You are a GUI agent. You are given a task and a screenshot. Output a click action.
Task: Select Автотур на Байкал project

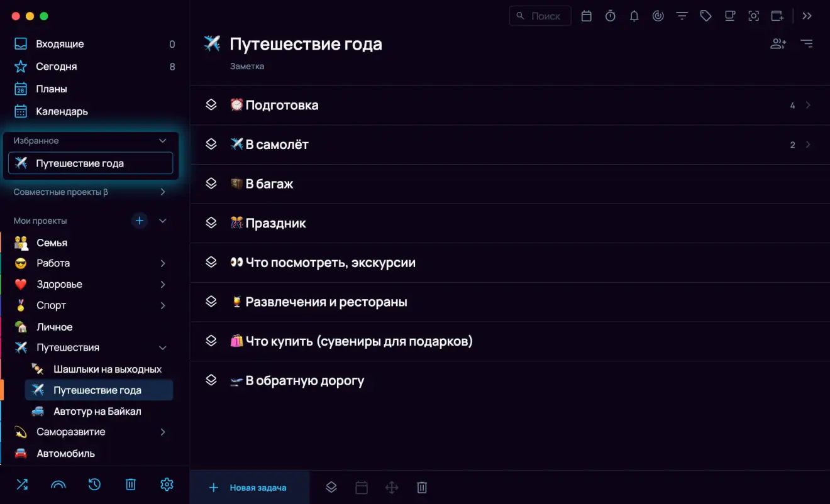tap(97, 411)
